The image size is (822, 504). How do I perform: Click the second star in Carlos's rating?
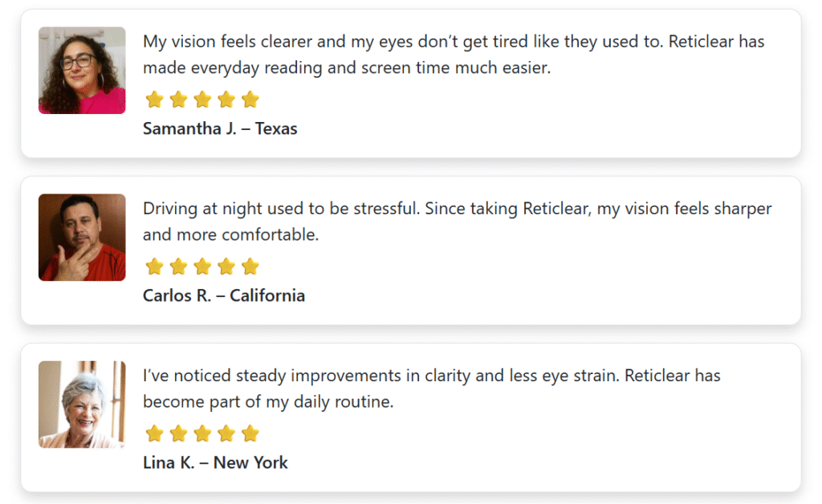tap(178, 266)
